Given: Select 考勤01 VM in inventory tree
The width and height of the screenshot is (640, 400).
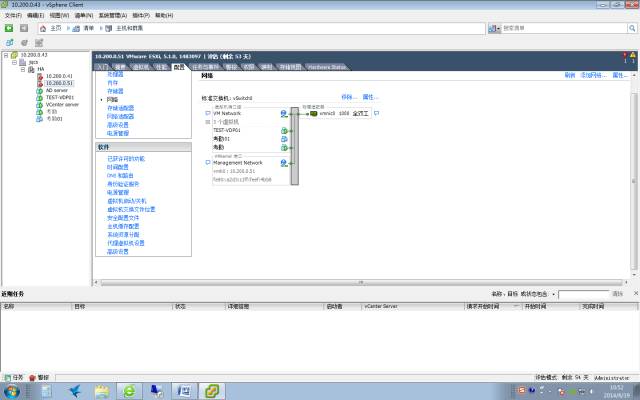Looking at the screenshot, I should (54, 119).
